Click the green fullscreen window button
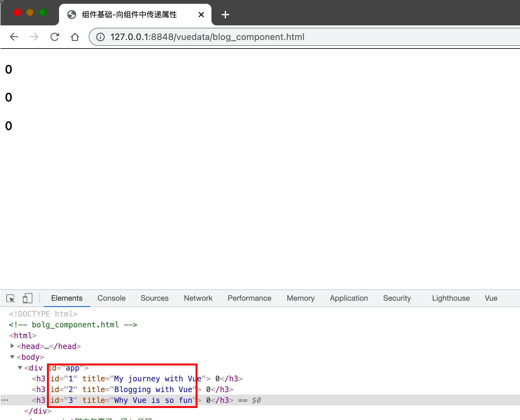The width and height of the screenshot is (520, 420). (x=43, y=12)
